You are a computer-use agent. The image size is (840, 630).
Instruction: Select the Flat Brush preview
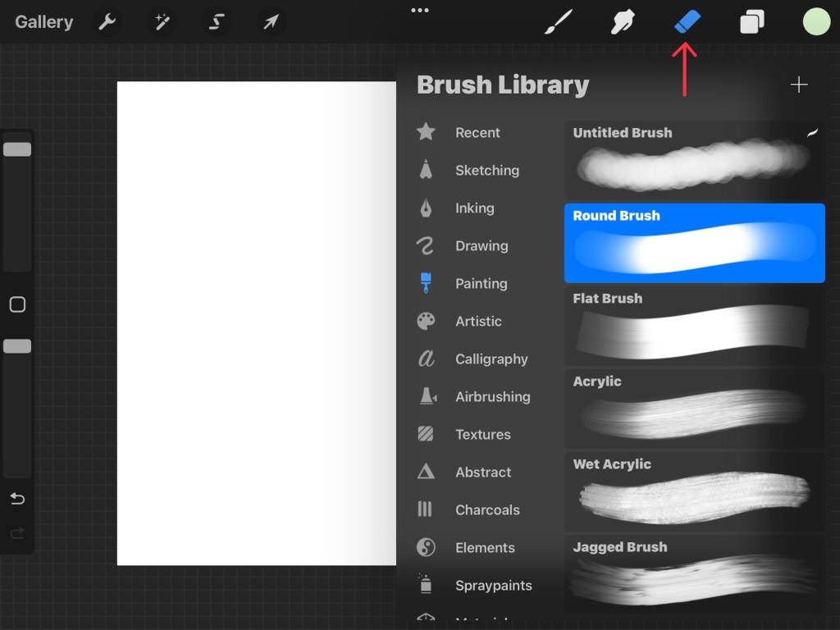[694, 326]
